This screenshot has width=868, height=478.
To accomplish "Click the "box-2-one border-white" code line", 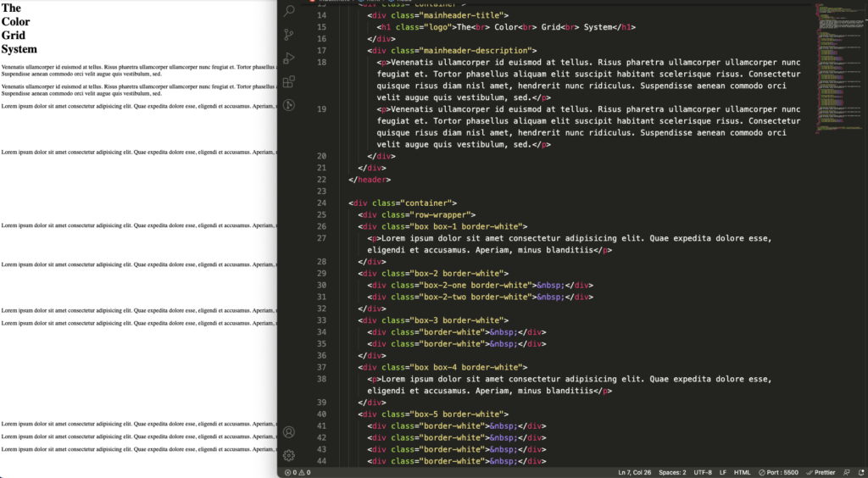I will tap(481, 286).
